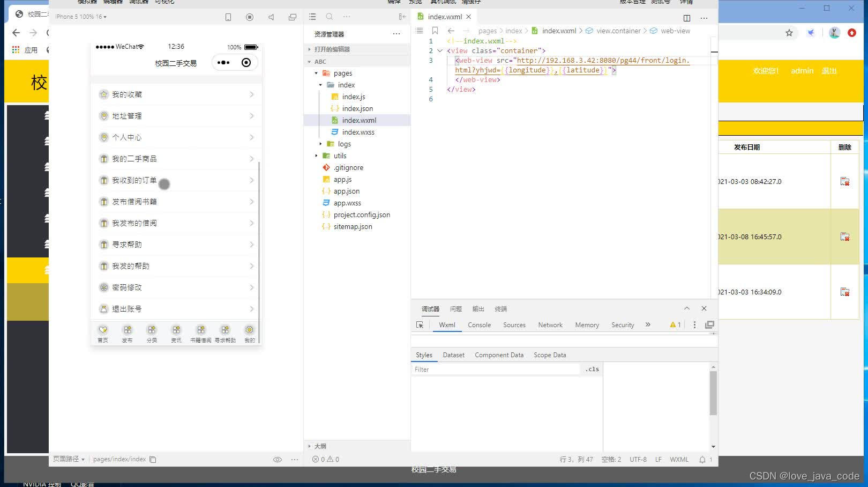Screen dimensions: 868x487
Task: Toggle .cls class editor
Action: (x=592, y=369)
